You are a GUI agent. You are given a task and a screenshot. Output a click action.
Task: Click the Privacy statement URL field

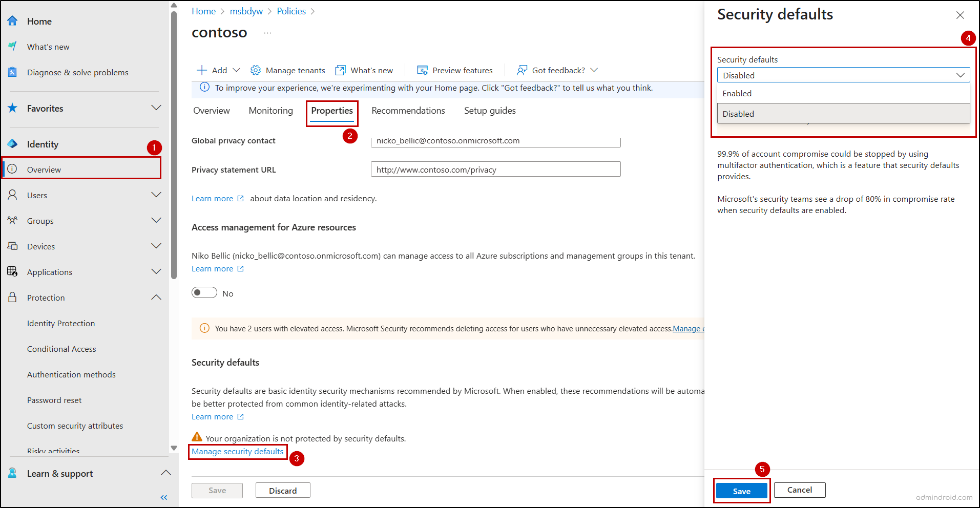pos(495,169)
